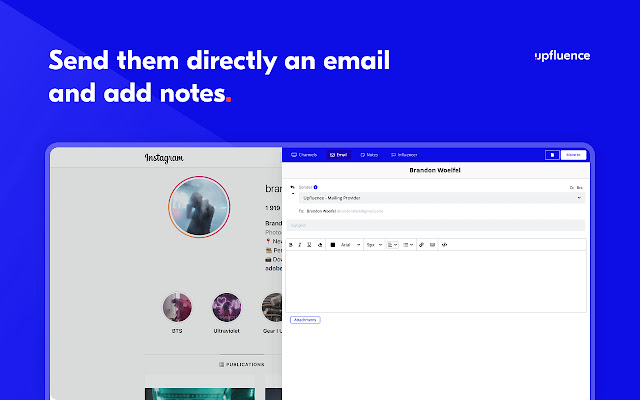This screenshot has width=640, height=400.
Task: Open the text color black swatch
Action: 333,245
